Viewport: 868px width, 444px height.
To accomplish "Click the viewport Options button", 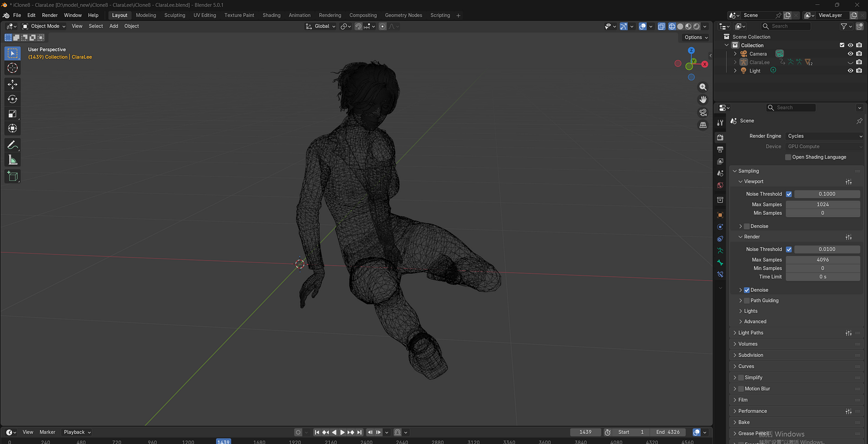I will point(696,37).
